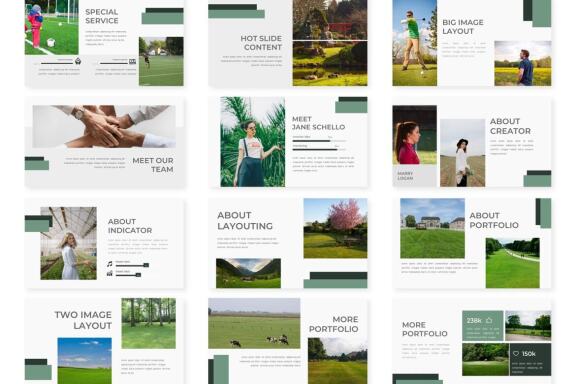The image size is (576, 384).
Task: Click the bar chart icon in About Indicator slide
Action: (x=109, y=273)
